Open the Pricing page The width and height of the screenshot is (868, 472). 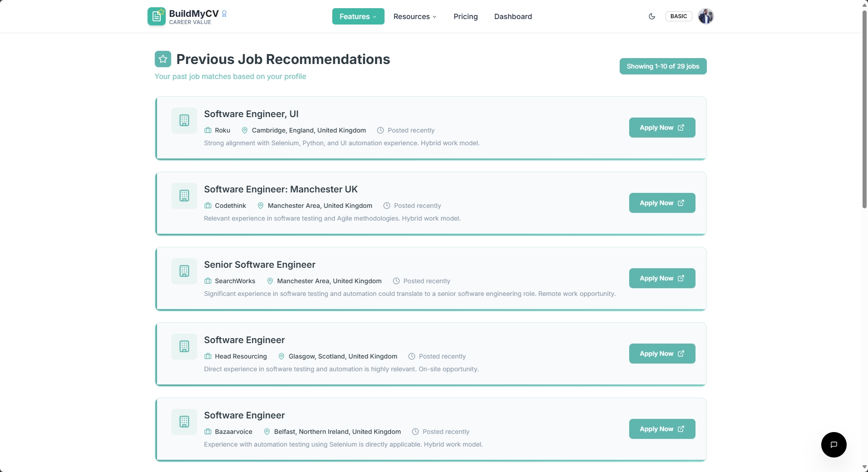[x=465, y=16]
